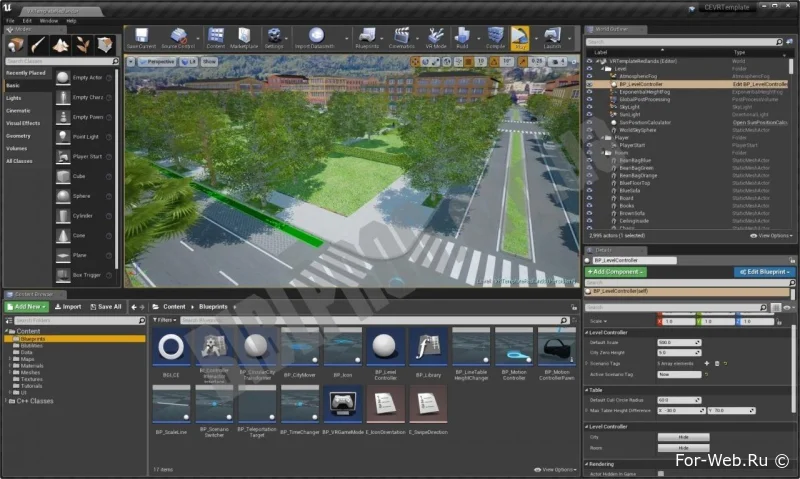800x479 pixels.
Task: Collapse the Table section in Details
Action: pyautogui.click(x=587, y=390)
